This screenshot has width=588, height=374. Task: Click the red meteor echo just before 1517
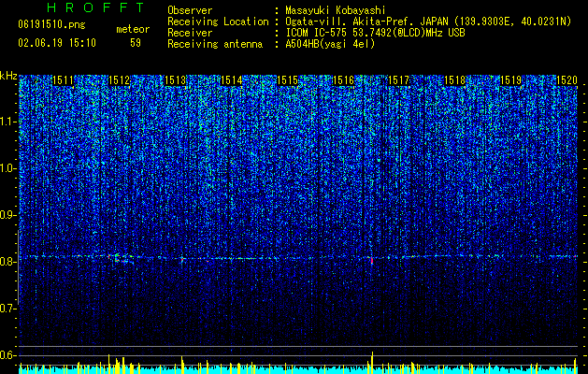(372, 260)
